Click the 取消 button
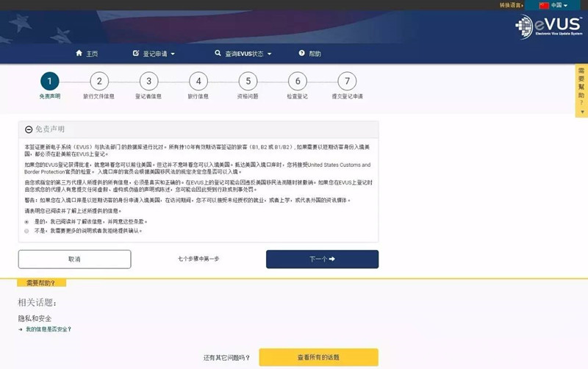 [75, 259]
